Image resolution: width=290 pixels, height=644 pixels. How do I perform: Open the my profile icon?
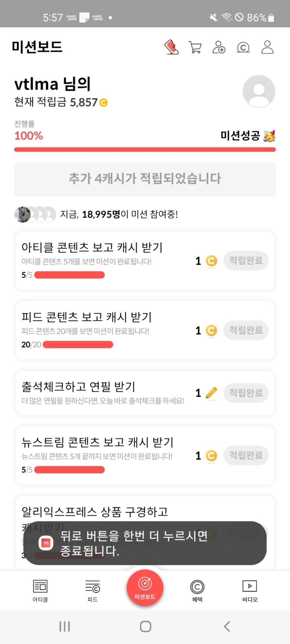click(x=267, y=47)
